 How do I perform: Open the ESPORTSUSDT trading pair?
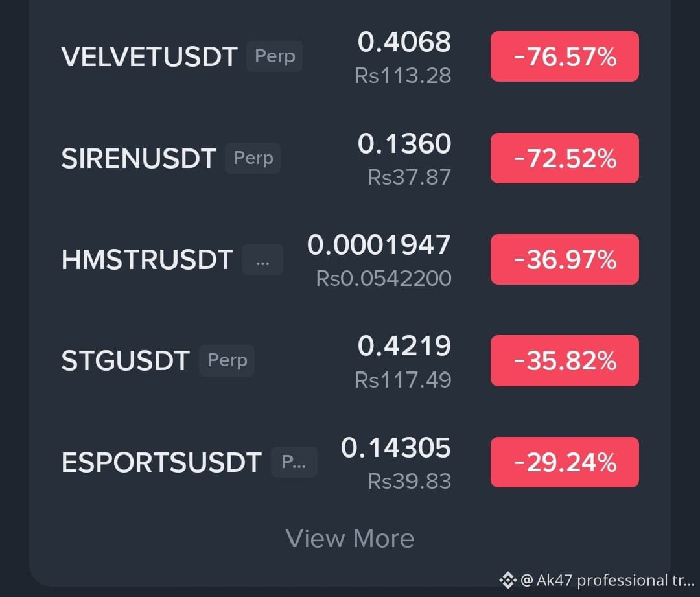(x=161, y=462)
